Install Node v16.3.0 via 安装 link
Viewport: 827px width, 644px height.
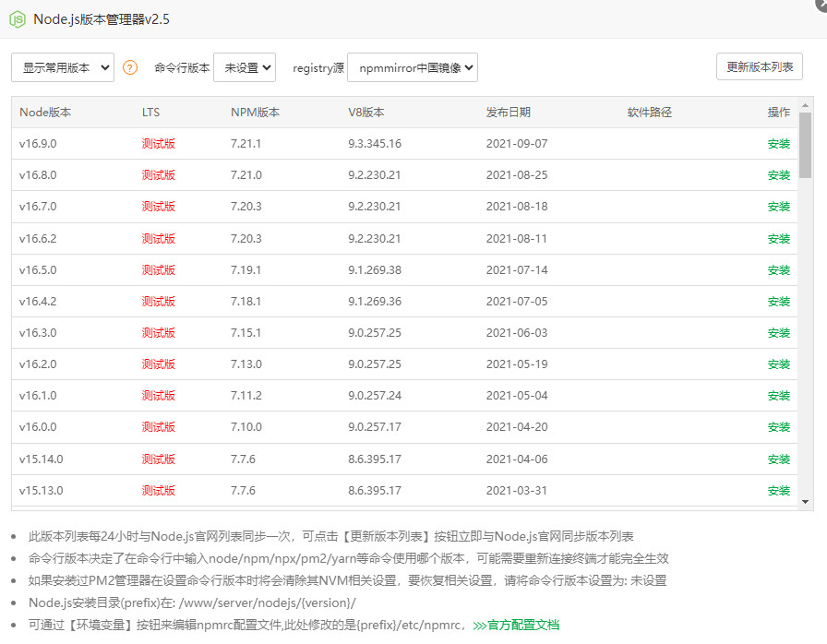778,333
